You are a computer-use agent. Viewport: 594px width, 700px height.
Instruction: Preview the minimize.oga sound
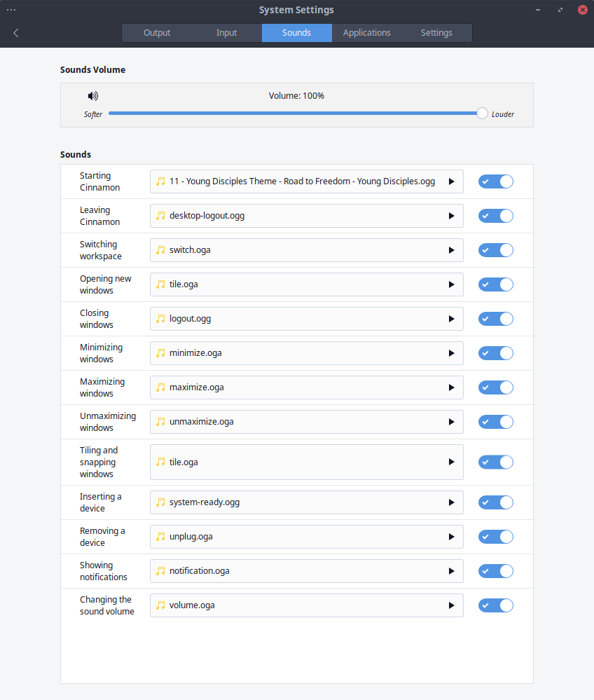451,353
